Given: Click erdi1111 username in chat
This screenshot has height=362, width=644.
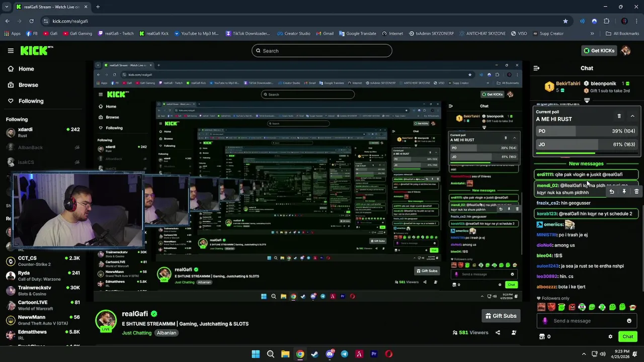Looking at the screenshot, I should point(545,174).
